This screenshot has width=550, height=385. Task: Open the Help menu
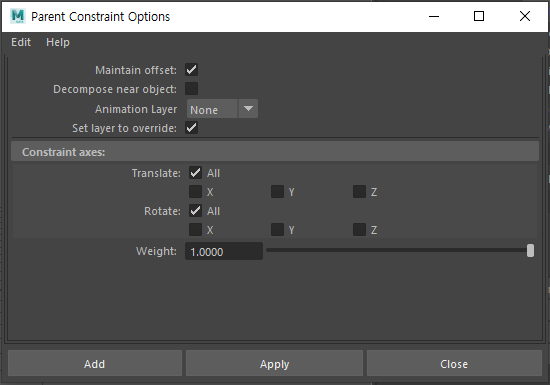(x=58, y=42)
